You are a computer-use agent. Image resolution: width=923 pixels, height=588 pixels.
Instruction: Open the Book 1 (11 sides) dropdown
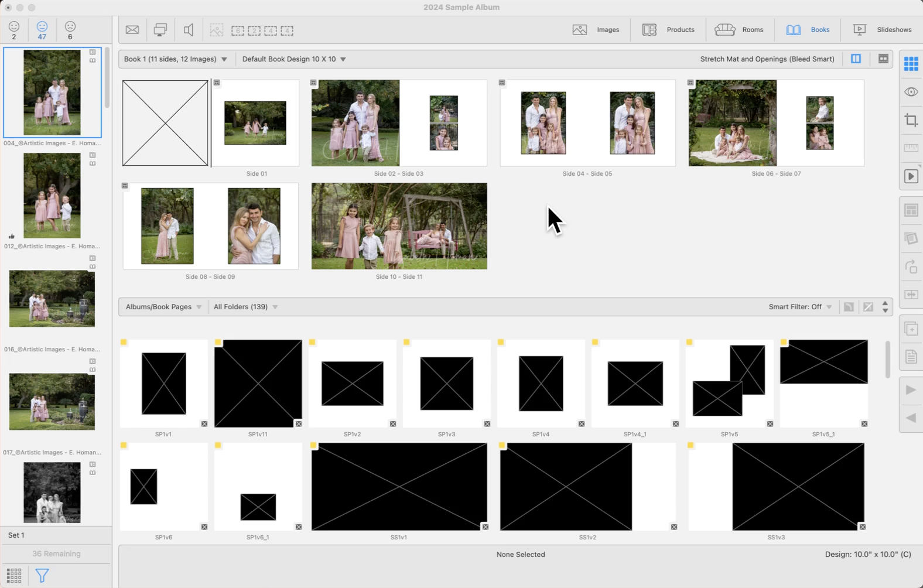tap(175, 59)
